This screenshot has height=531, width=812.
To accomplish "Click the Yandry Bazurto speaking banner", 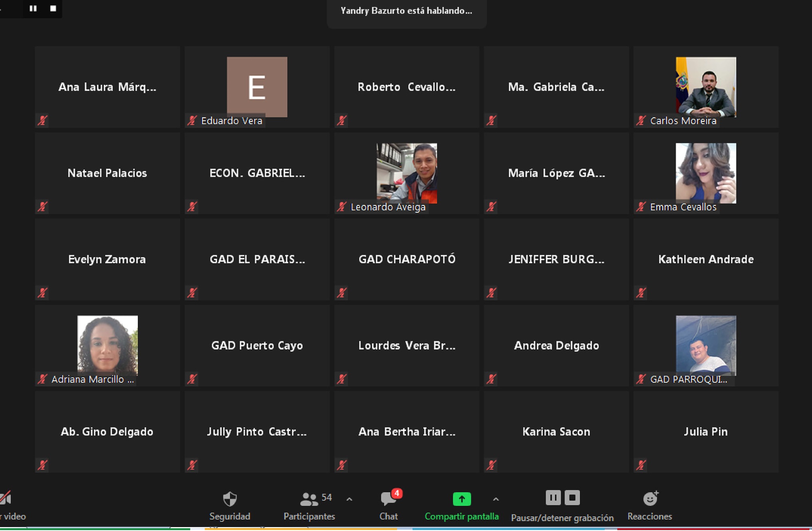I will 406,11.
